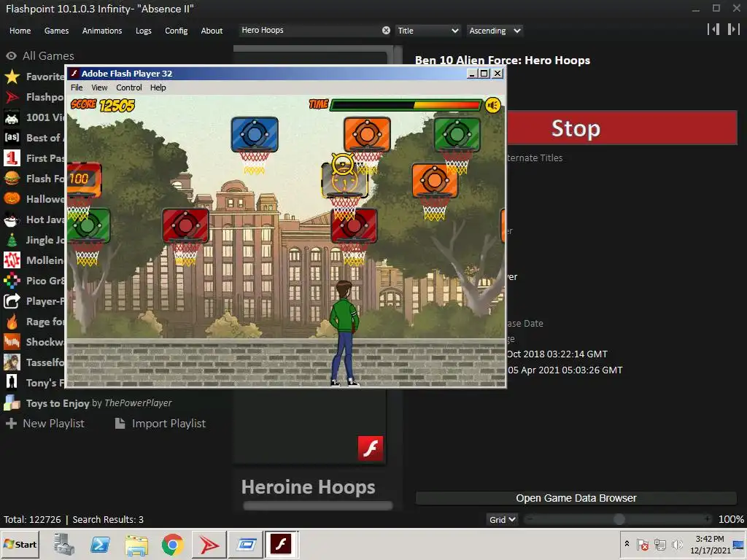
Task: Select the Heroine Hoops game entry
Action: tap(309, 487)
